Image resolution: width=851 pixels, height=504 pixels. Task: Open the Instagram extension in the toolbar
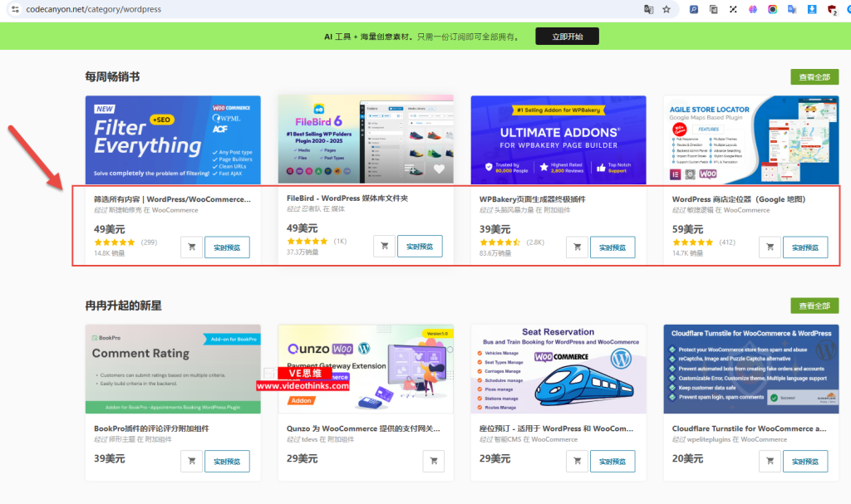point(773,8)
